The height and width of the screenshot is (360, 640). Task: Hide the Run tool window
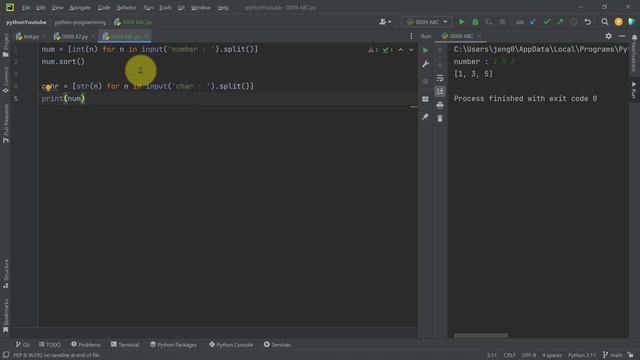(622, 36)
